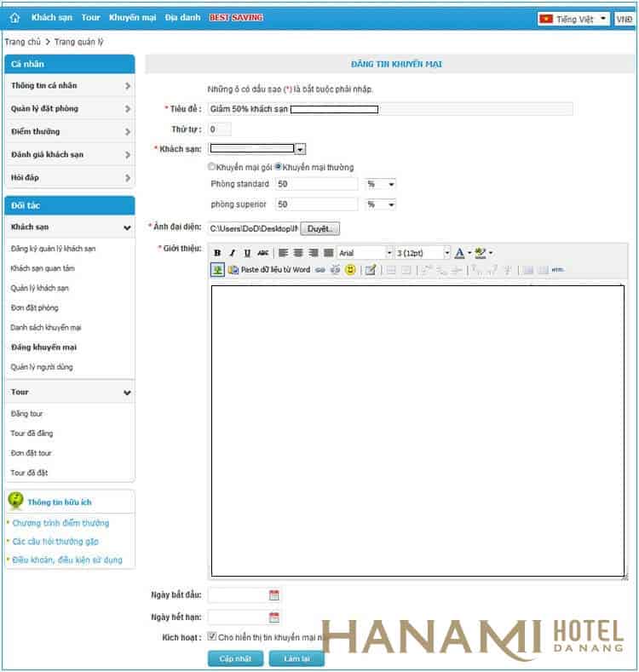
Task: Open Quản lý đặt phòng in sidebar
Action: pyautogui.click(x=69, y=109)
